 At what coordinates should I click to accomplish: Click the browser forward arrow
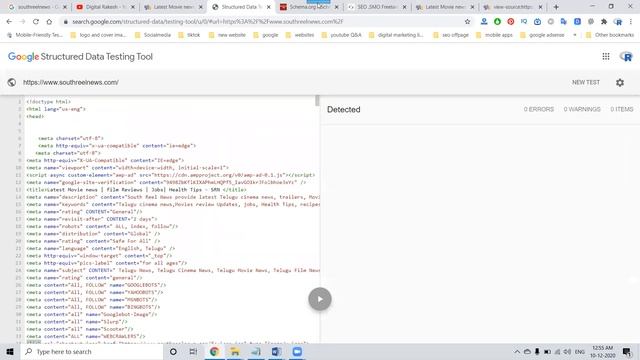point(22,22)
